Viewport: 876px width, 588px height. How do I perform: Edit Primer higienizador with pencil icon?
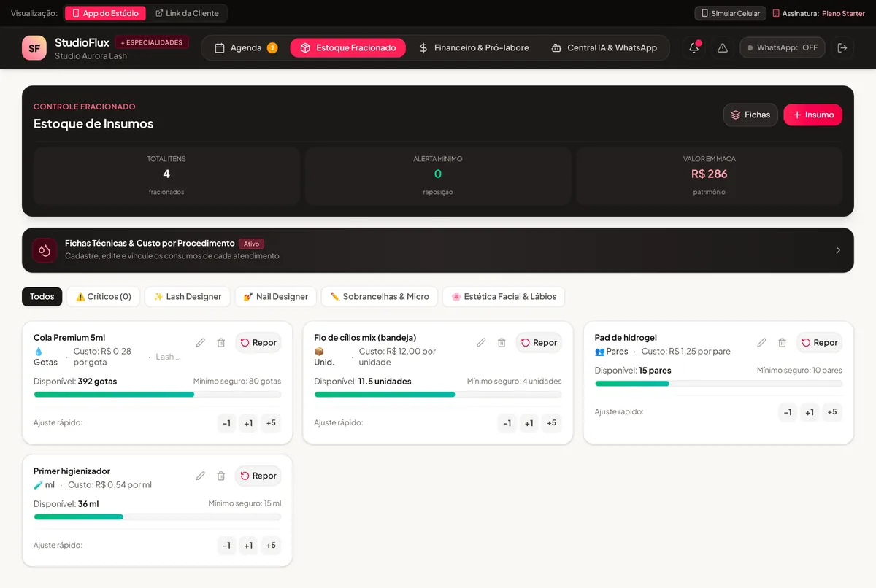(201, 476)
